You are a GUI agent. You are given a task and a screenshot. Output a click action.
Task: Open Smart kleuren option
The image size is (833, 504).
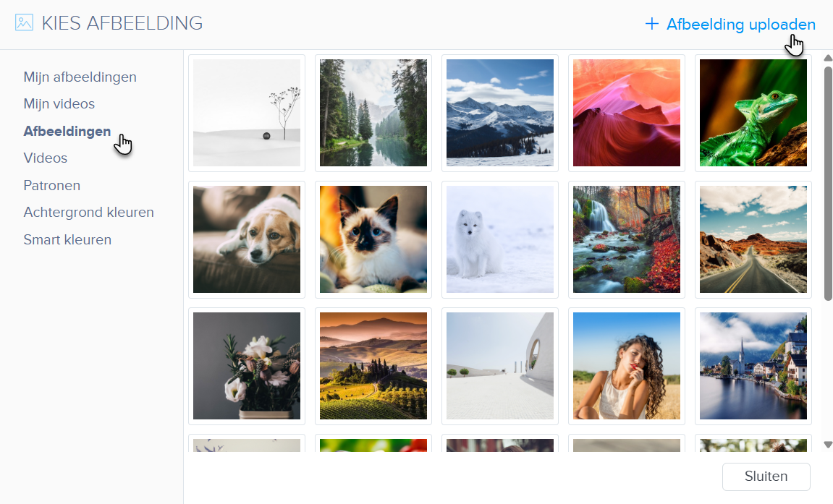pyautogui.click(x=67, y=240)
